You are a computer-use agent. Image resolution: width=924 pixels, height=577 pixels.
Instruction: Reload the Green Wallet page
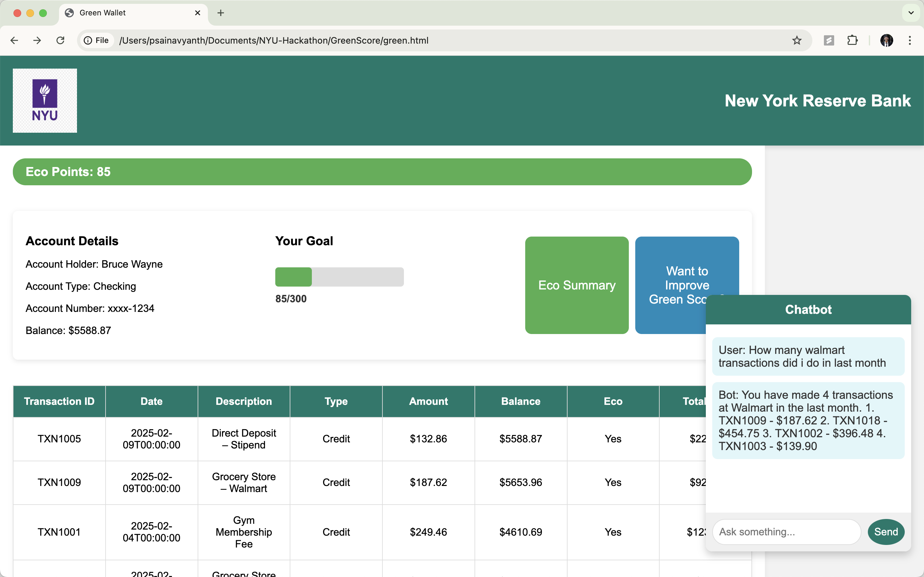60,40
